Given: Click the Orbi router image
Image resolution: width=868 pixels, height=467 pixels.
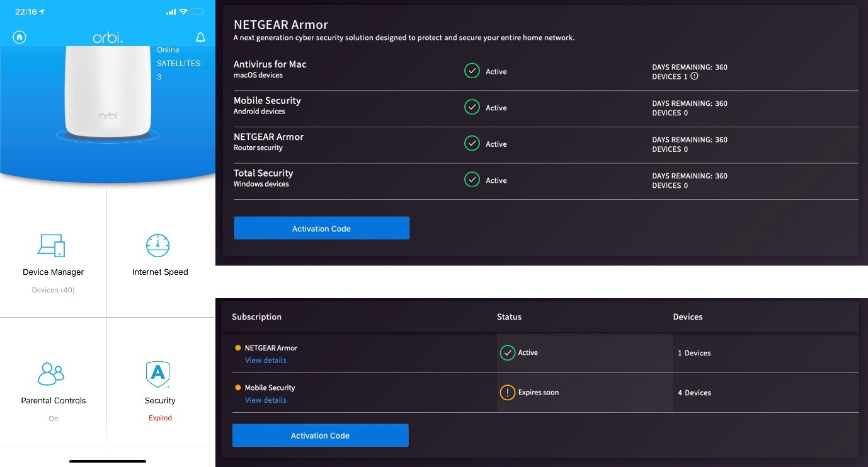Looking at the screenshot, I should pos(107,93).
